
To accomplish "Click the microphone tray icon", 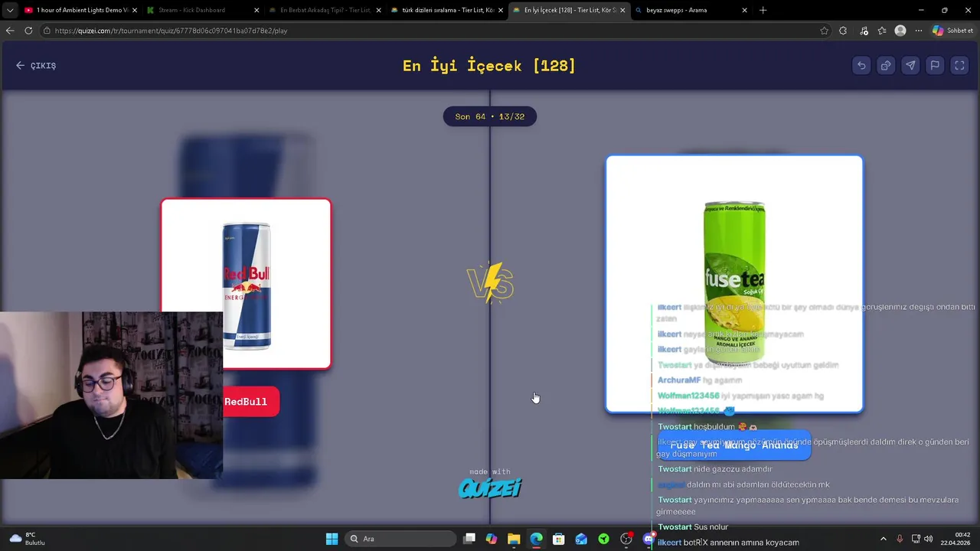I will point(900,539).
